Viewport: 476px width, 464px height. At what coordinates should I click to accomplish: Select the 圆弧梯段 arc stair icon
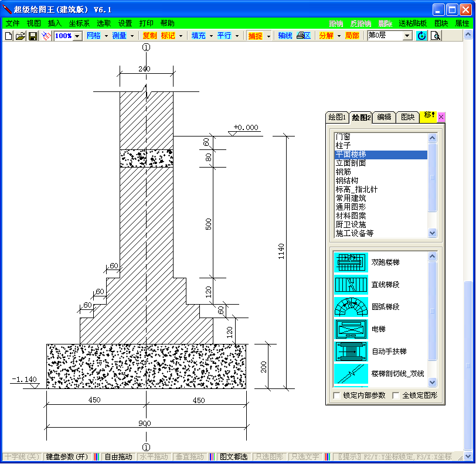click(351, 306)
